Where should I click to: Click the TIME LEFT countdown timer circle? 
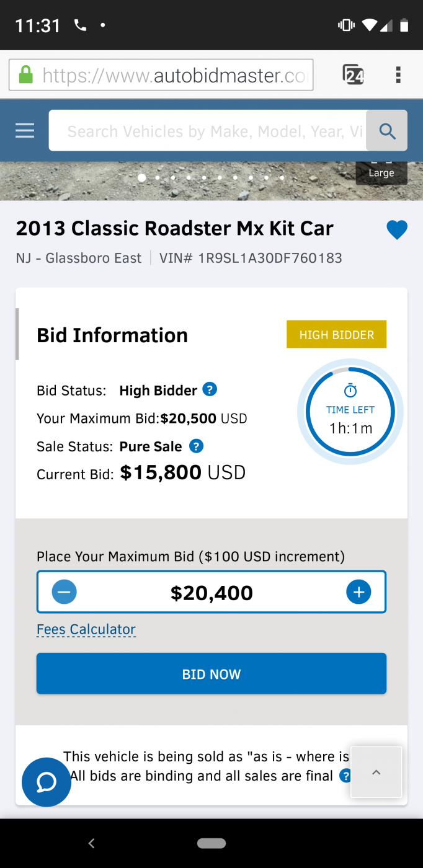coord(350,412)
